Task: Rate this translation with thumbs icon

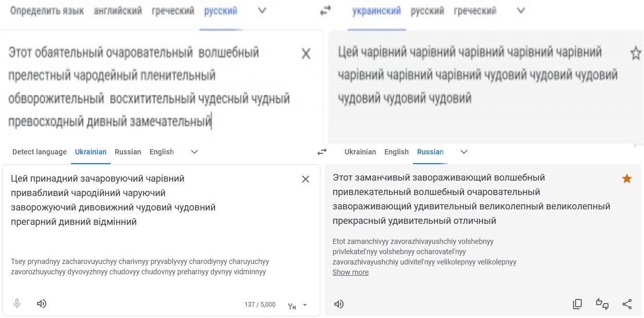Action: 602,304
